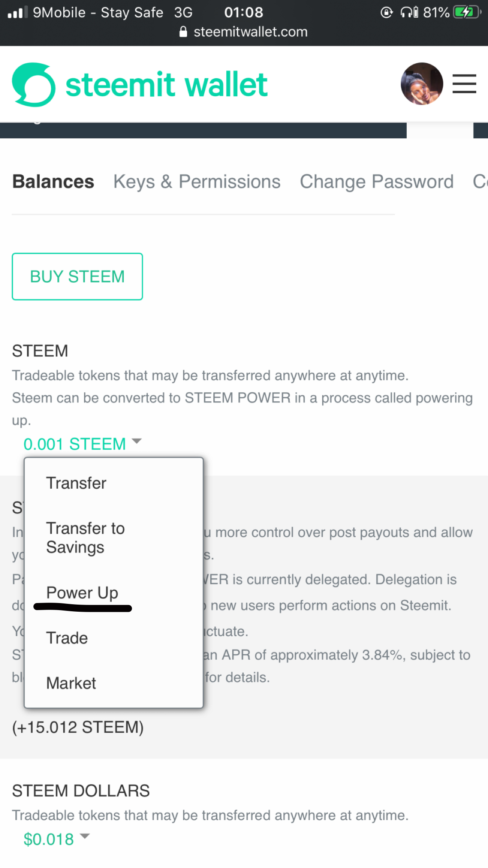488x868 pixels.
Task: Tap the rotation lock status icon
Action: click(x=387, y=13)
